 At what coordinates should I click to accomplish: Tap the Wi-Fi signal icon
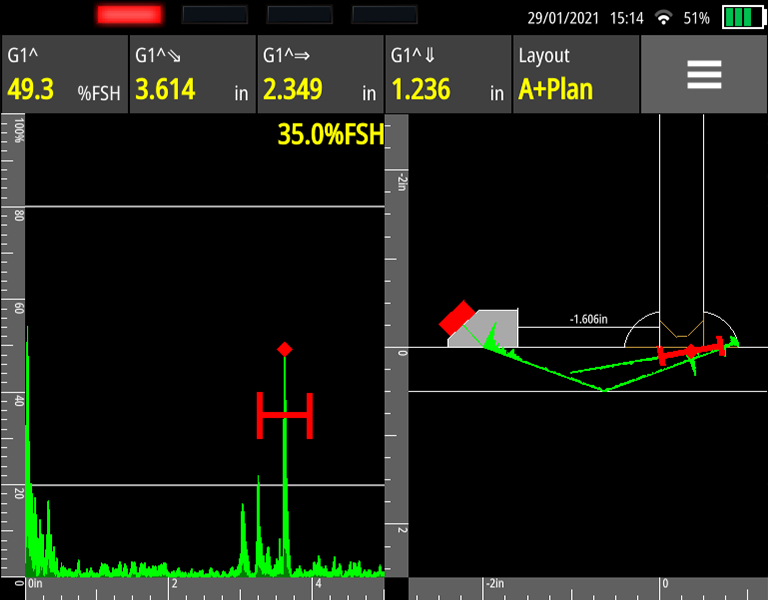point(663,18)
